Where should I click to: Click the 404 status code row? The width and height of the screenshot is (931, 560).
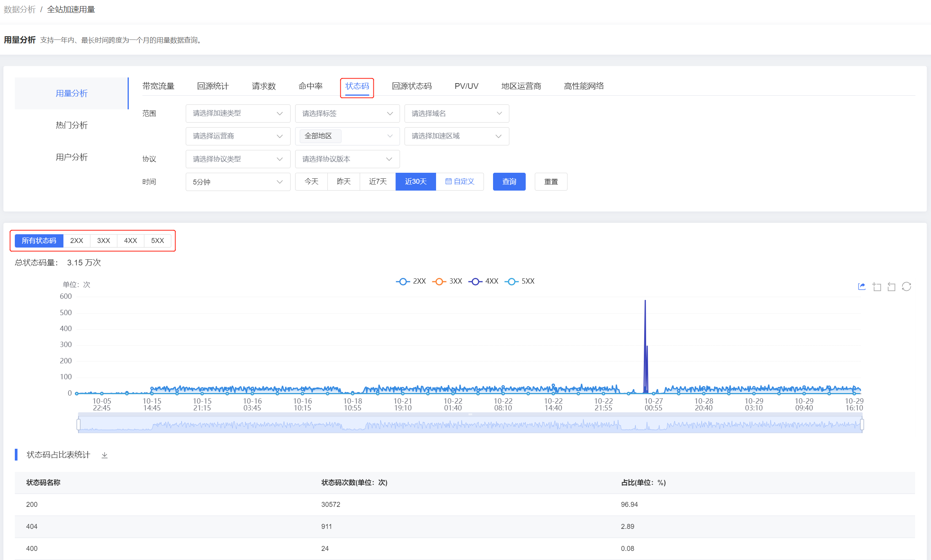(x=465, y=527)
